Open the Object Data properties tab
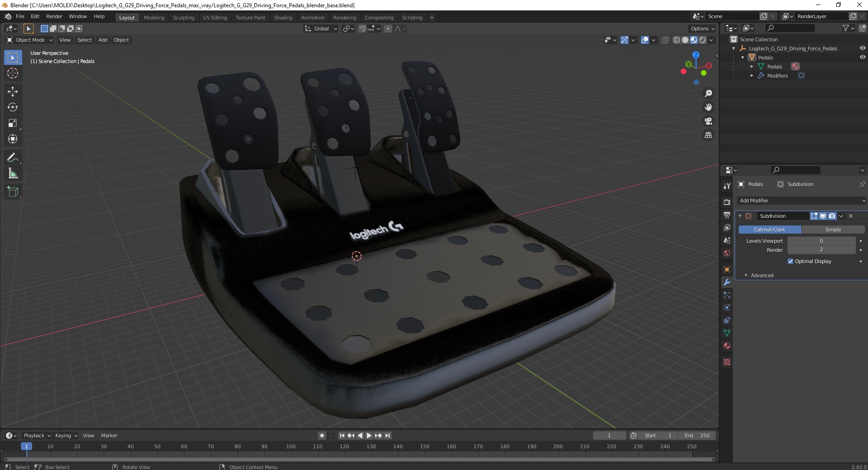The height and width of the screenshot is (470, 868). pos(727,333)
